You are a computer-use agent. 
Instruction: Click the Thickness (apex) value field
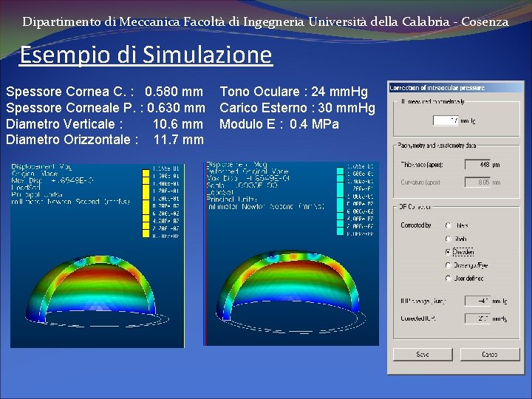coord(478,165)
